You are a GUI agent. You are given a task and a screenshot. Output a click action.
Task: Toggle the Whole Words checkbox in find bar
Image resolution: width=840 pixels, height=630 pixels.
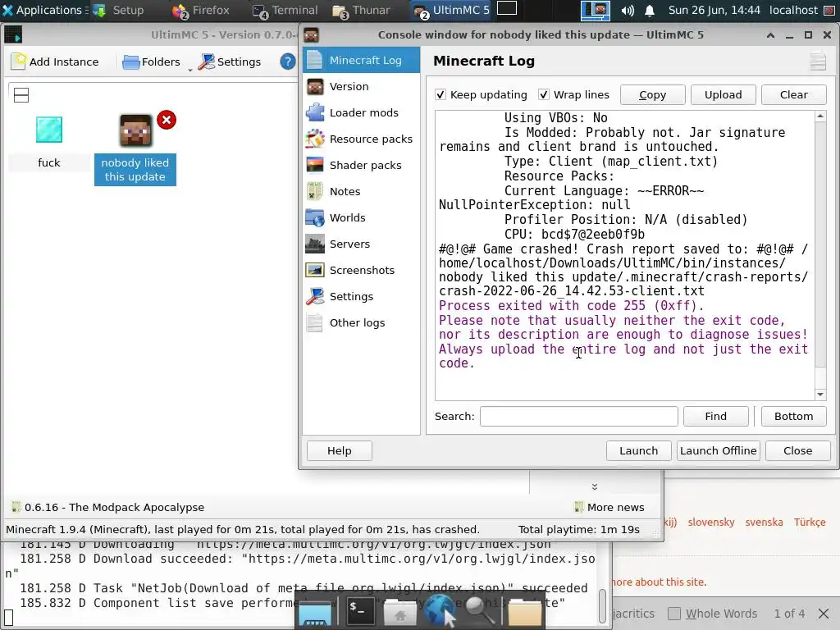point(674,614)
